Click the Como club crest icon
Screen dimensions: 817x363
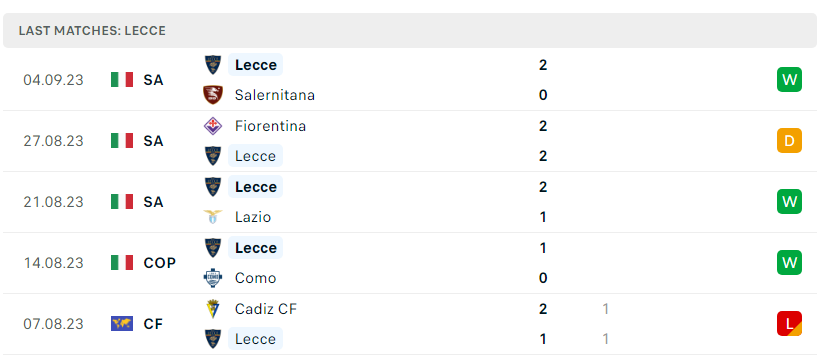213,278
